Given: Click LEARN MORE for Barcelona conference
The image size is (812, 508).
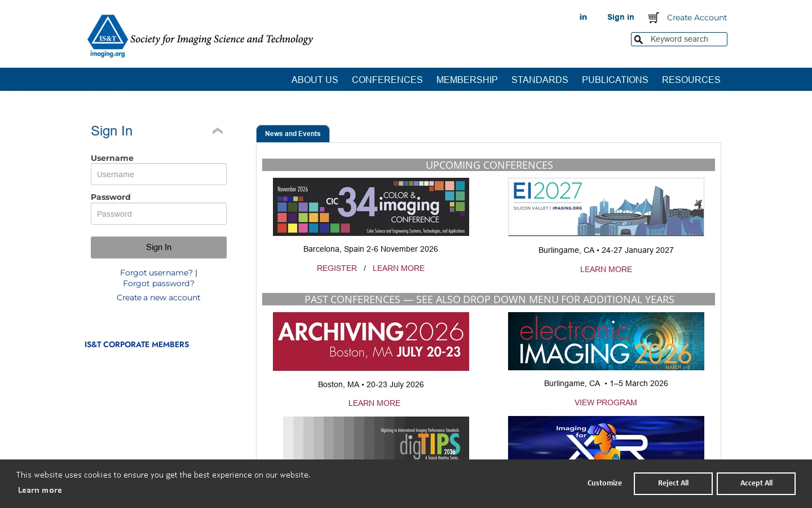Looking at the screenshot, I should coord(399,268).
